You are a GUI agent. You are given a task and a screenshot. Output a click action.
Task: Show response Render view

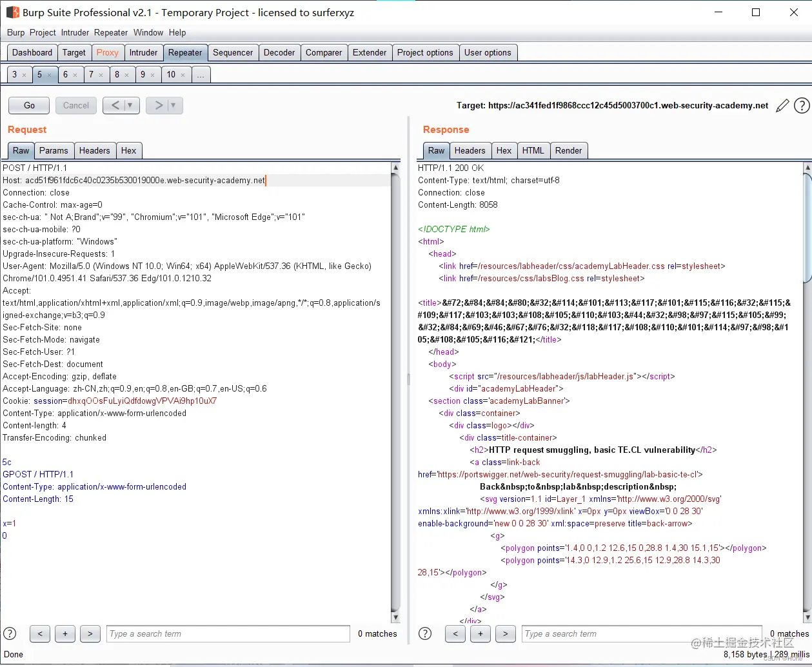click(568, 150)
